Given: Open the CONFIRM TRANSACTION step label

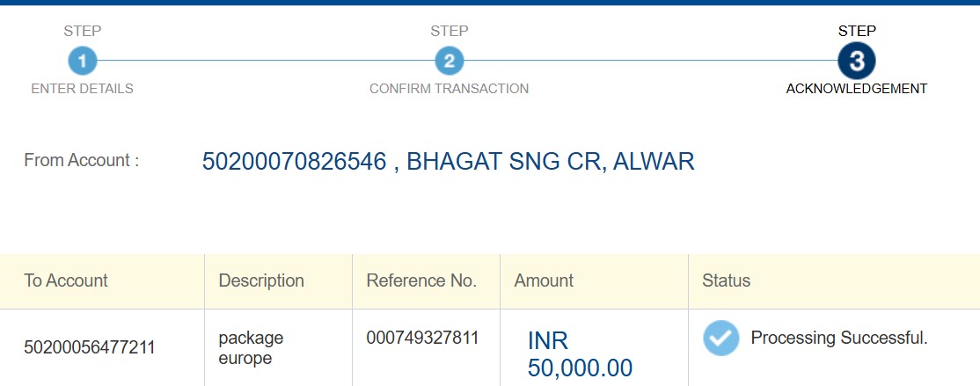Looking at the screenshot, I should (449, 89).
